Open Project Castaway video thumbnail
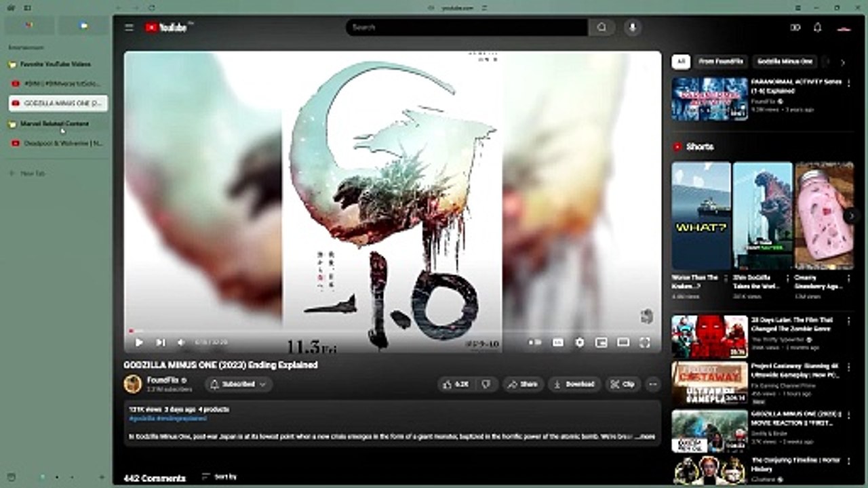 [709, 383]
